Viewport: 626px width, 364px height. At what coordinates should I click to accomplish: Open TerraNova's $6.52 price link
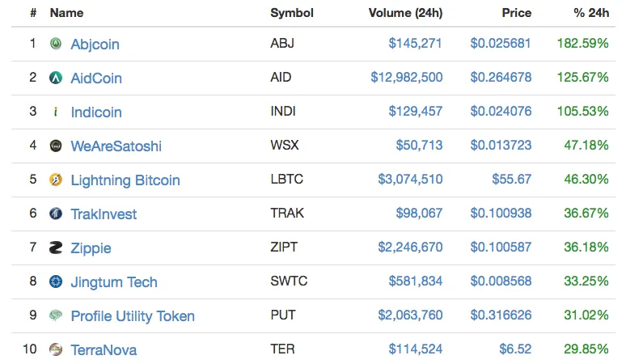point(515,349)
